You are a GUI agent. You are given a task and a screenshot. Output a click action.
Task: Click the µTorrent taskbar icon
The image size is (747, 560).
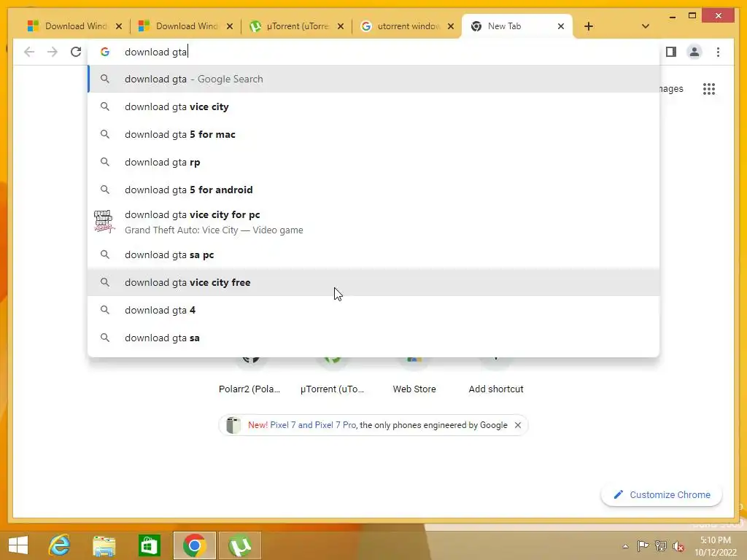239,545
